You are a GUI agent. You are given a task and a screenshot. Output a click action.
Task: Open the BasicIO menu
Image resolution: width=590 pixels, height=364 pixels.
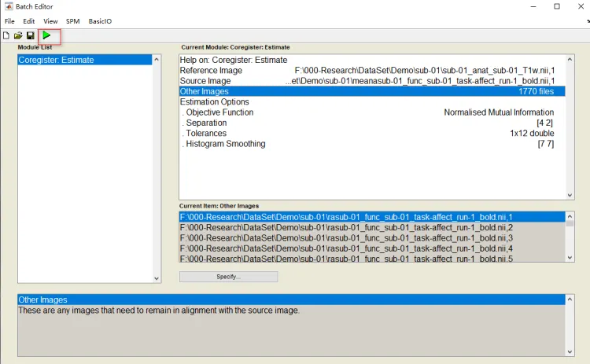click(100, 21)
